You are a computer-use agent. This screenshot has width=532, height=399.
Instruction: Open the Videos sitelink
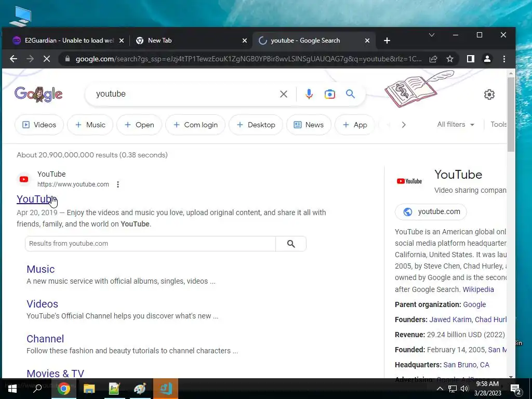point(43,304)
